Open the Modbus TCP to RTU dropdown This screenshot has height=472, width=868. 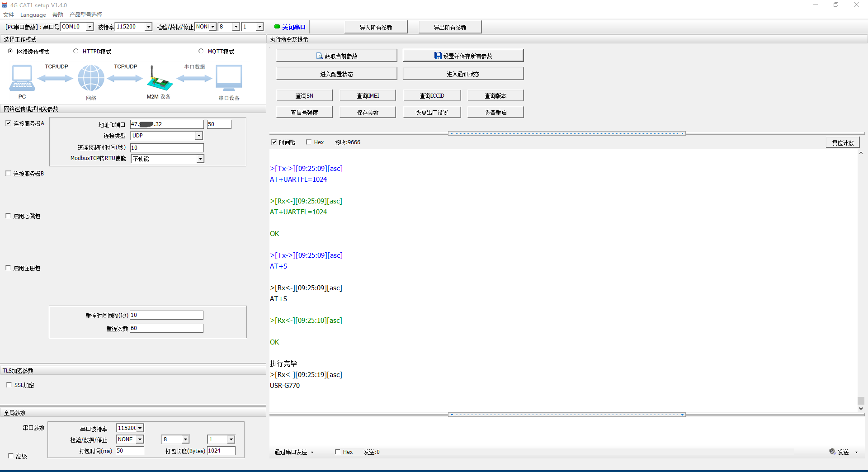(200, 159)
